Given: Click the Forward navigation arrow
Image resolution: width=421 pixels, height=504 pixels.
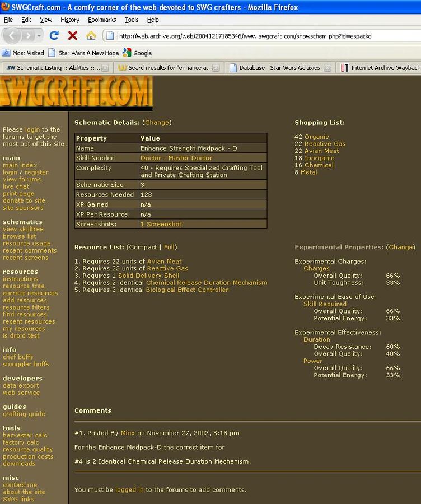Looking at the screenshot, I should pyautogui.click(x=27, y=36).
